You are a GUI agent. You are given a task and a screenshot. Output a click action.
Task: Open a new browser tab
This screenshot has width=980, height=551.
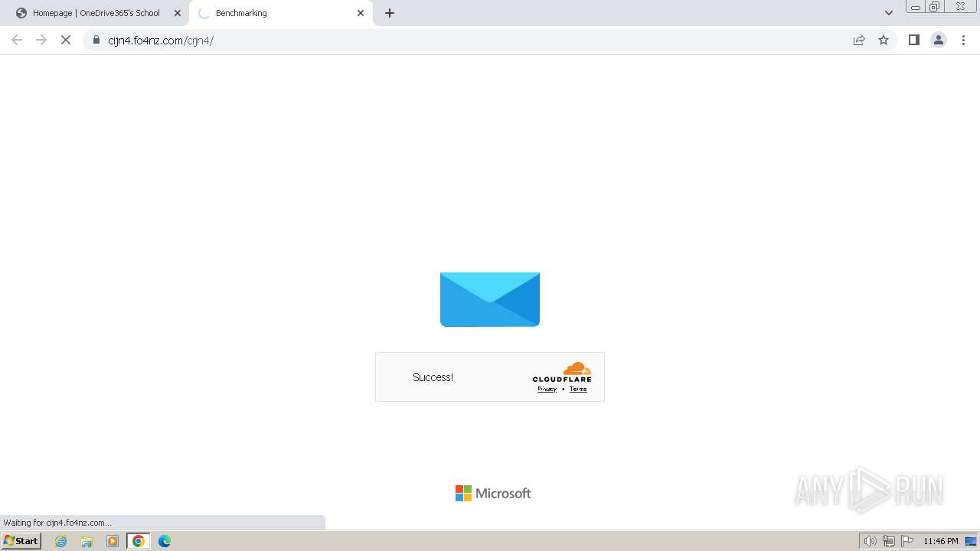(x=390, y=13)
